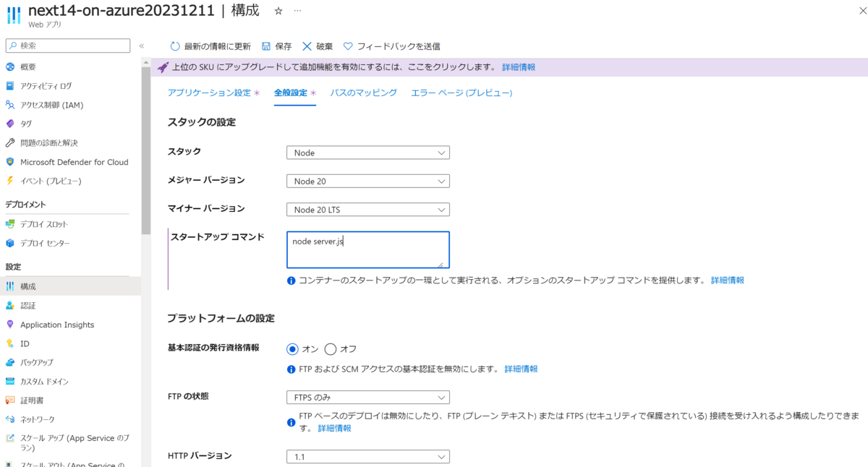Click the スケール アップ icon

pos(10,438)
